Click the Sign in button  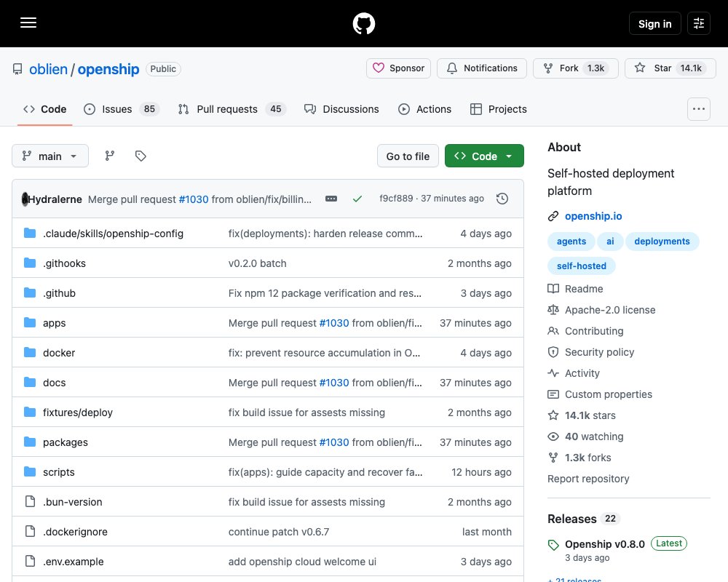pos(654,23)
